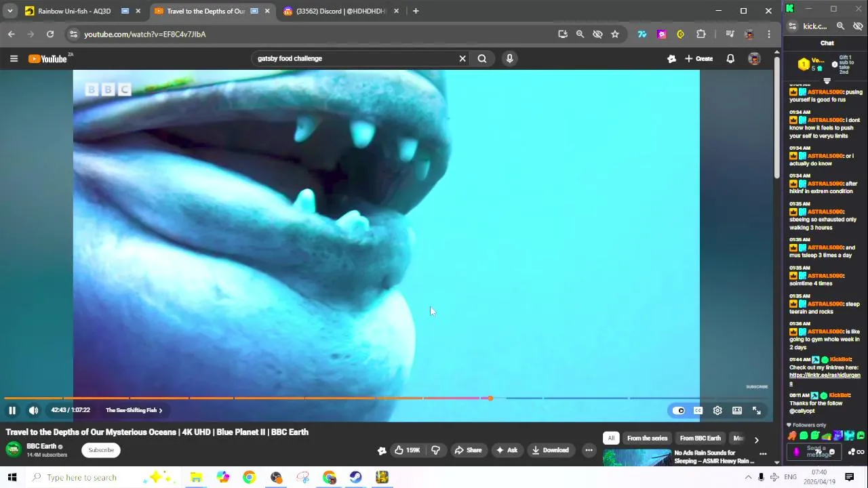Open a new browser tab
This screenshot has width=868, height=488.
[x=416, y=11]
